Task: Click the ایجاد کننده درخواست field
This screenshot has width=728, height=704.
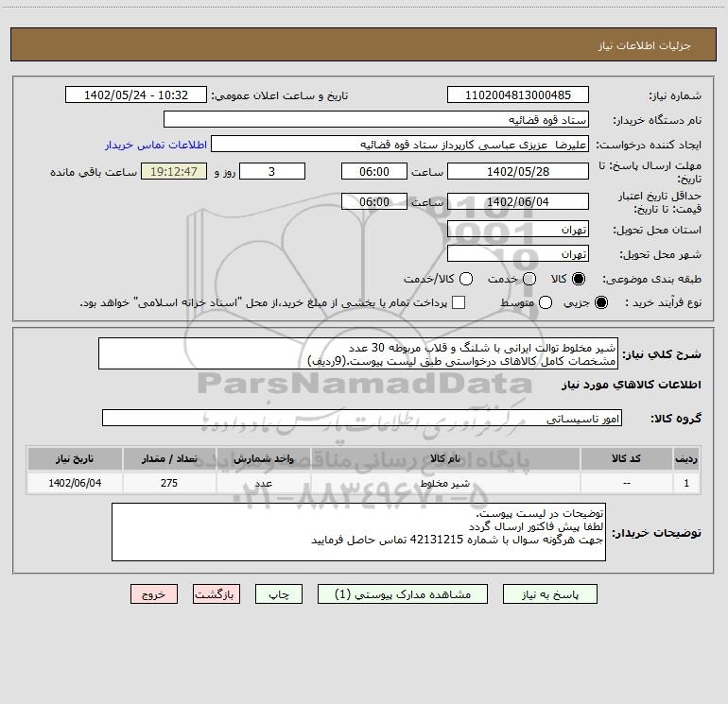Action: (400, 144)
